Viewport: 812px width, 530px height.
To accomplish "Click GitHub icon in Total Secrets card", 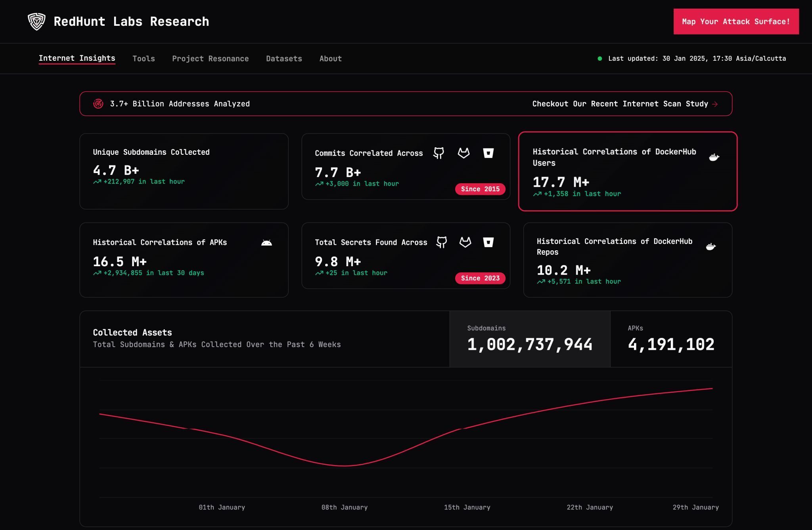I will [442, 242].
